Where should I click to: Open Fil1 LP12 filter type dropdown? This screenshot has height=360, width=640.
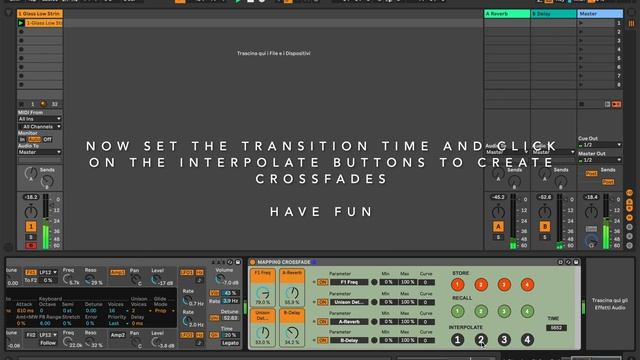coord(48,272)
